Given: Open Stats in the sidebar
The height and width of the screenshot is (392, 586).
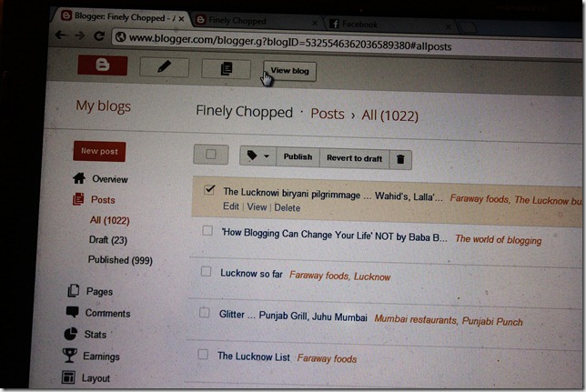Looking at the screenshot, I should (95, 335).
